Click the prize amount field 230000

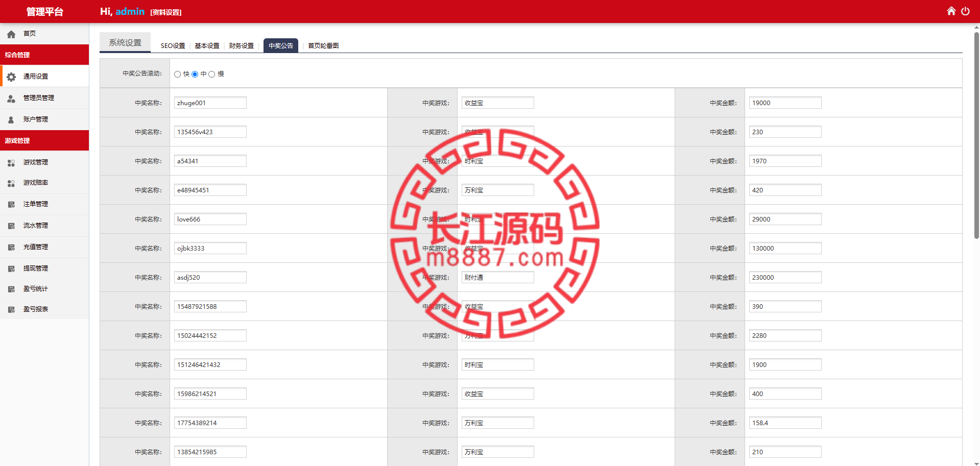click(x=785, y=277)
